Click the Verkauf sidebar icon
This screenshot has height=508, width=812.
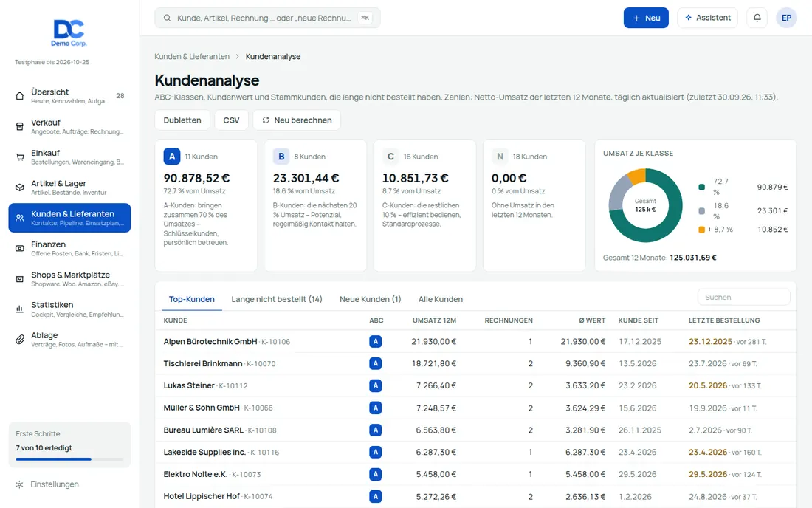click(x=20, y=126)
